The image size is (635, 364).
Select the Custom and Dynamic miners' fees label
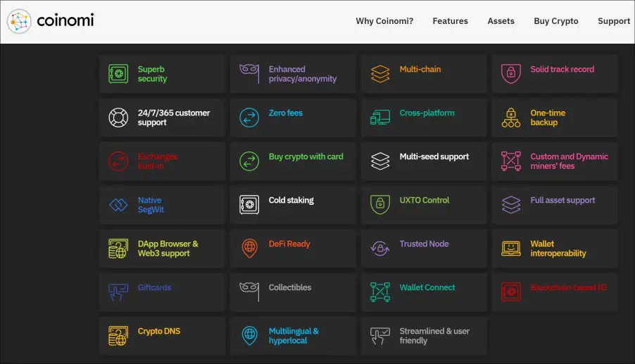(570, 161)
